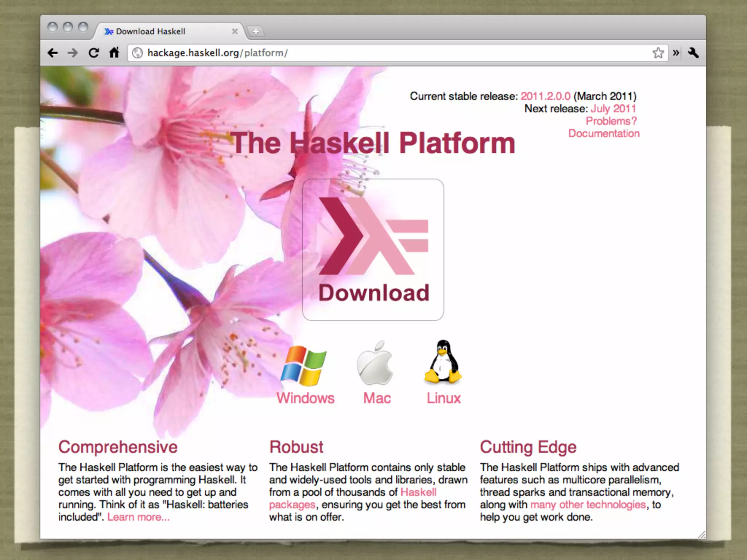This screenshot has width=747, height=560.
Task: Open the home page via house icon
Action: [x=114, y=52]
